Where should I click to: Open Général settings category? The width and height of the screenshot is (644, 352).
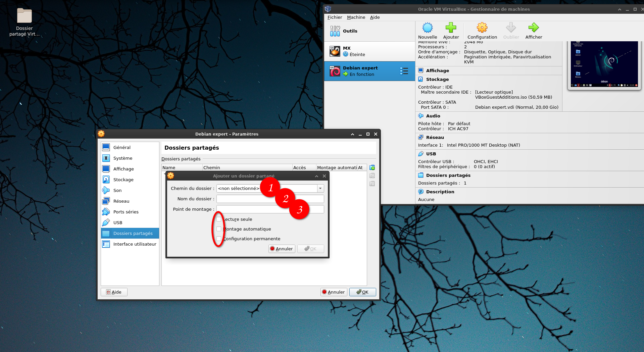click(130, 147)
